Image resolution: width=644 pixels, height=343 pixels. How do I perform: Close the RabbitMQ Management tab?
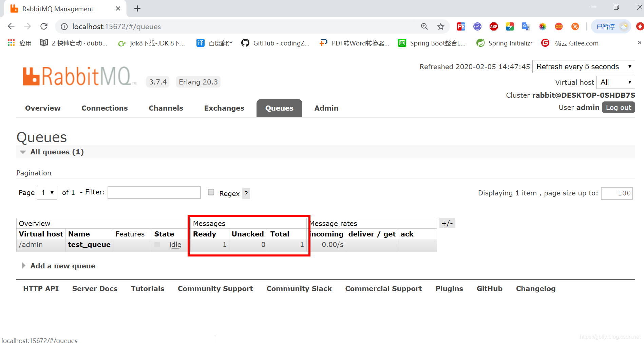pyautogui.click(x=118, y=9)
